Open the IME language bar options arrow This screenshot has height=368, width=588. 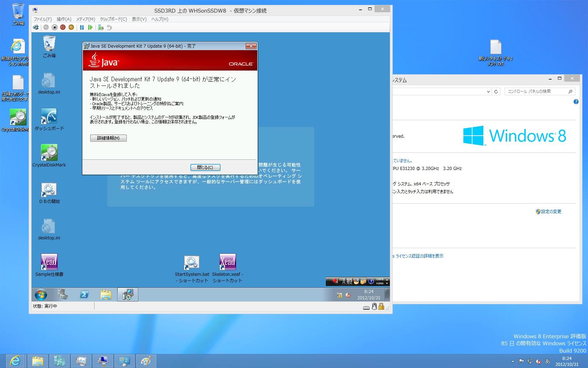387,283
